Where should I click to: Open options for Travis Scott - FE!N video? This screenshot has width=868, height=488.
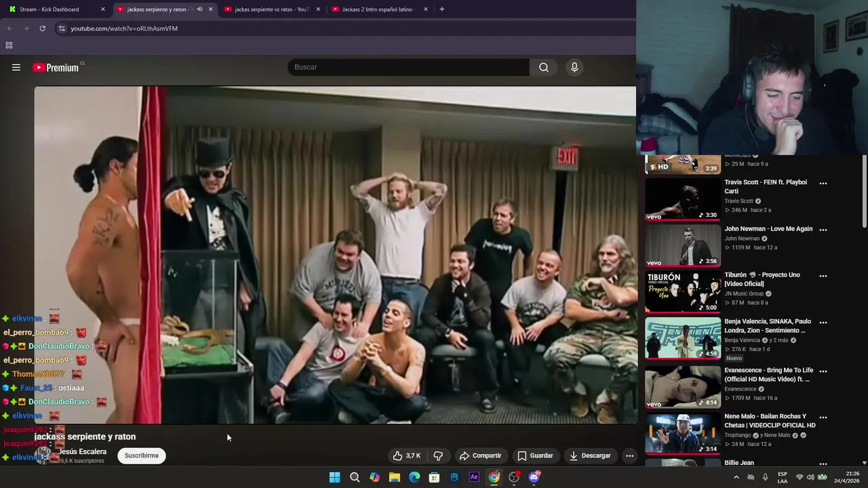[x=823, y=183]
